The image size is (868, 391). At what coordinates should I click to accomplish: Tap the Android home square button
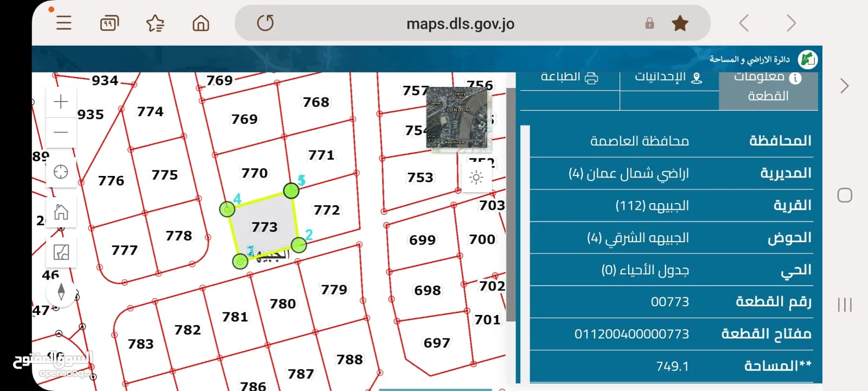tap(845, 195)
